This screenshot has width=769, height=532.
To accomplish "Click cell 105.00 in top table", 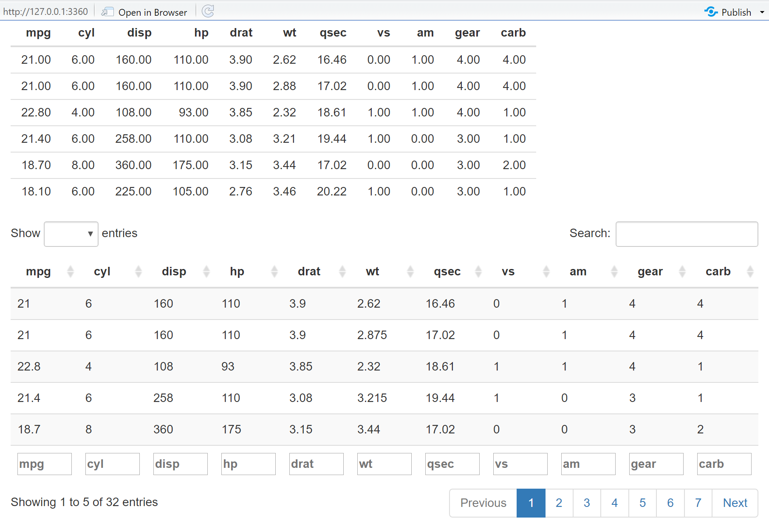I will pos(190,192).
